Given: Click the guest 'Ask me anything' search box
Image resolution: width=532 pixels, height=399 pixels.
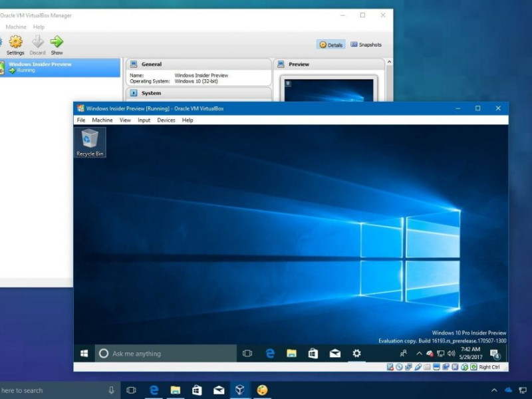Looking at the screenshot, I should [x=166, y=354].
